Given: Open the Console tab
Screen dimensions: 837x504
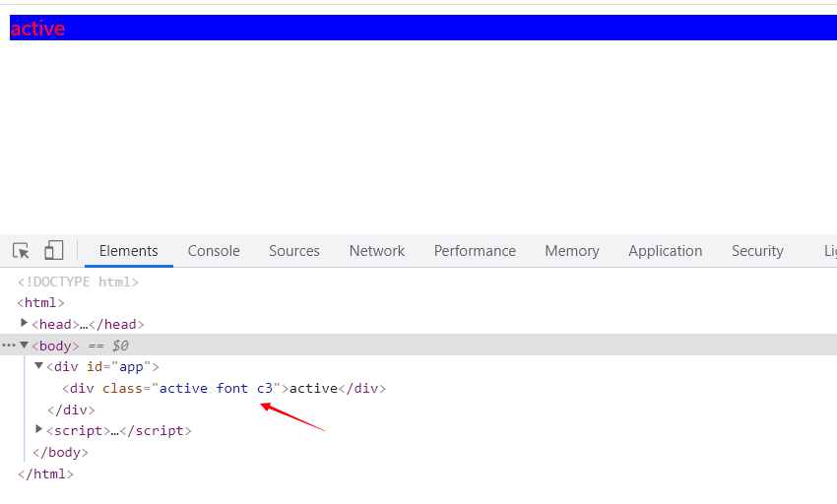Looking at the screenshot, I should pos(214,251).
